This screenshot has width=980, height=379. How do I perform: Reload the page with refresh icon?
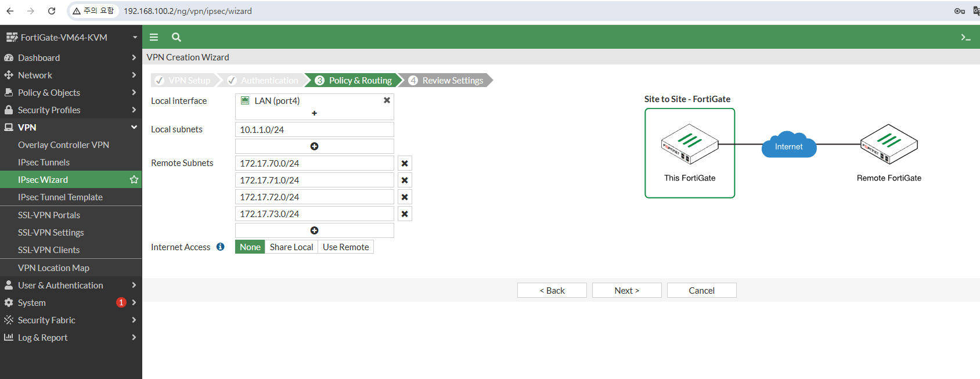[52, 11]
